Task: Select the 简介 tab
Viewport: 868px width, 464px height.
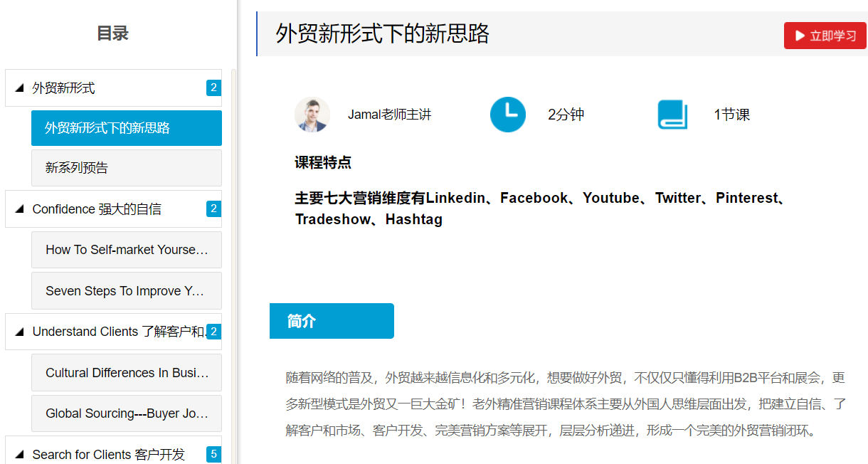Action: tap(332, 321)
